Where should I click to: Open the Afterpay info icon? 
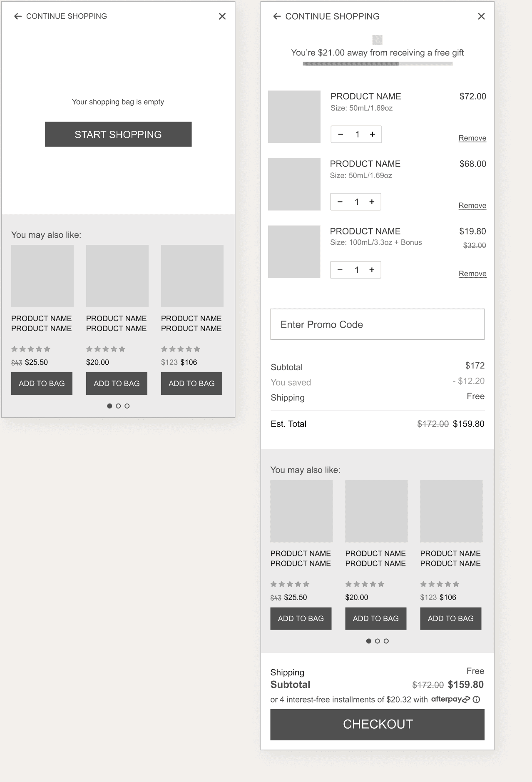[x=477, y=700]
